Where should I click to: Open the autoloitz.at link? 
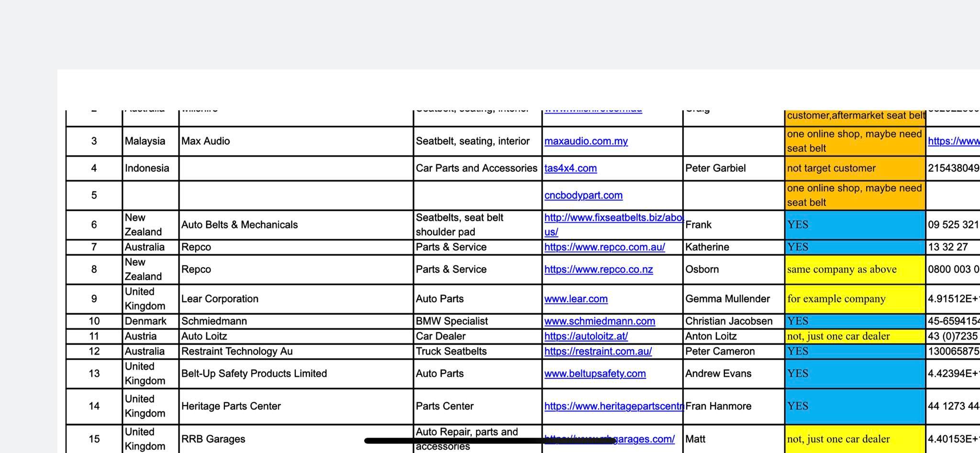click(586, 336)
